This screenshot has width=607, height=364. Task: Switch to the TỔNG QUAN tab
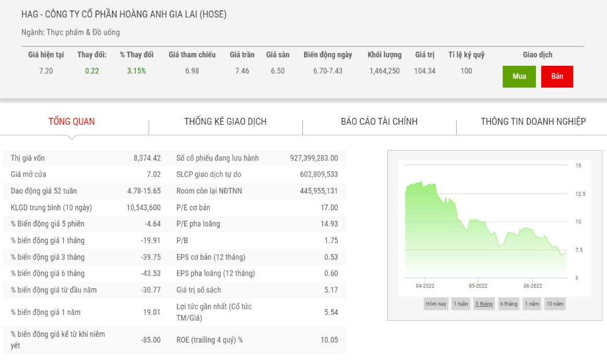tap(72, 121)
